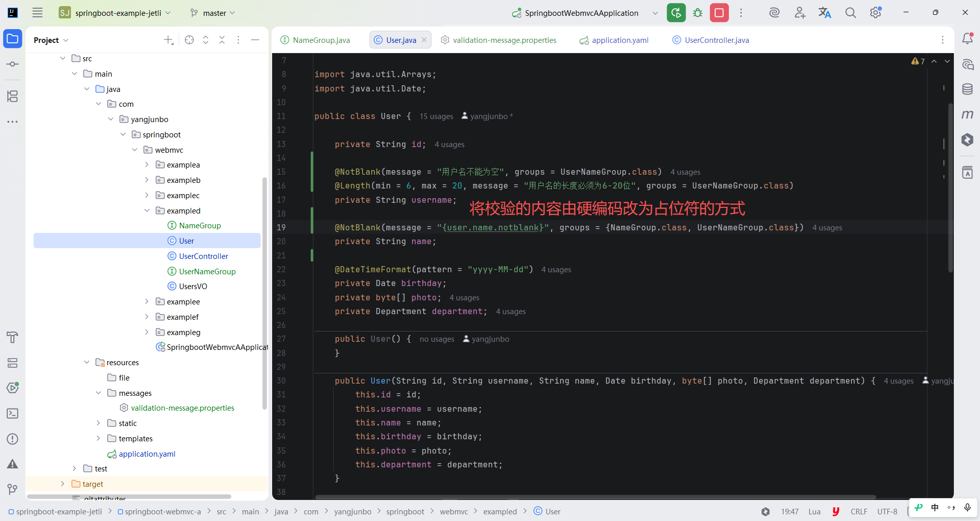Open IDE settings gear
980x521 pixels.
[876, 13]
